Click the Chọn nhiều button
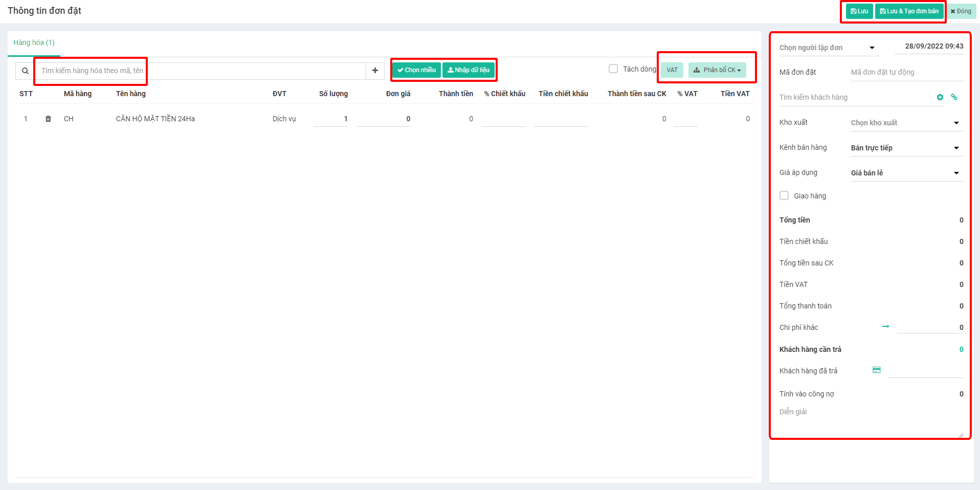Image resolution: width=980 pixels, height=490 pixels. pos(416,70)
